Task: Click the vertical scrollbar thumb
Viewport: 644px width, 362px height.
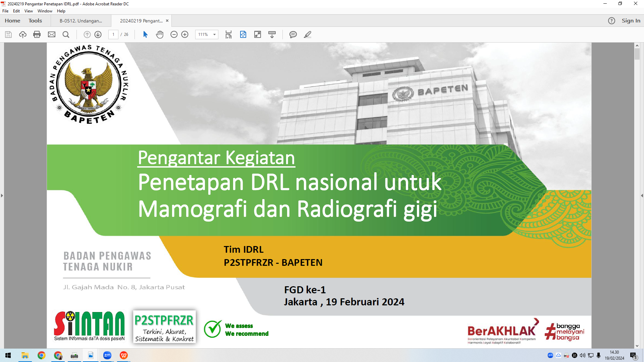Action: click(637, 54)
